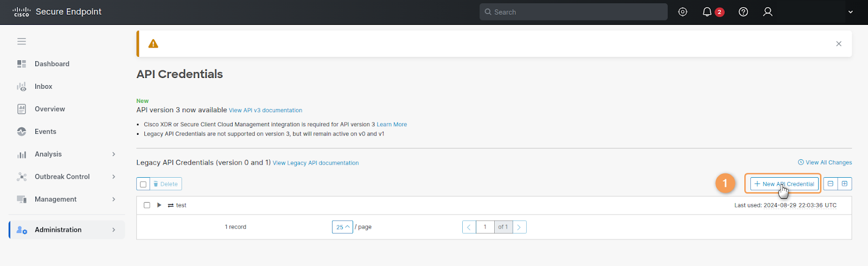Check the box for test credential

[147, 205]
